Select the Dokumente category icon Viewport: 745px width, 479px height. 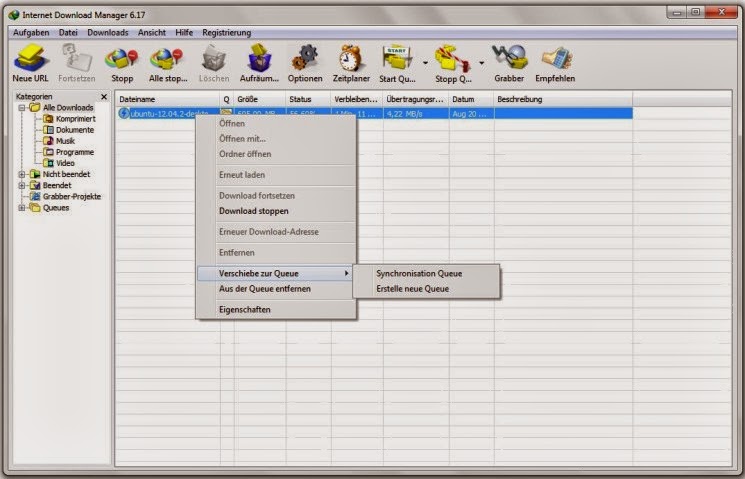[x=48, y=130]
